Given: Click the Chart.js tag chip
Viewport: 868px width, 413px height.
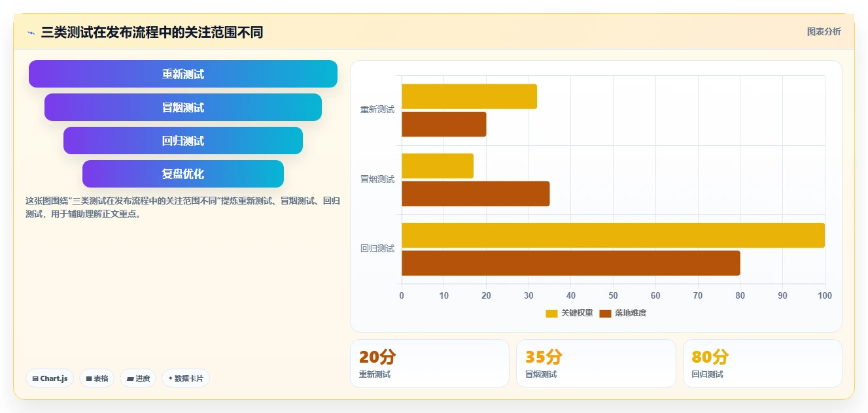Looking at the screenshot, I should tap(50, 378).
